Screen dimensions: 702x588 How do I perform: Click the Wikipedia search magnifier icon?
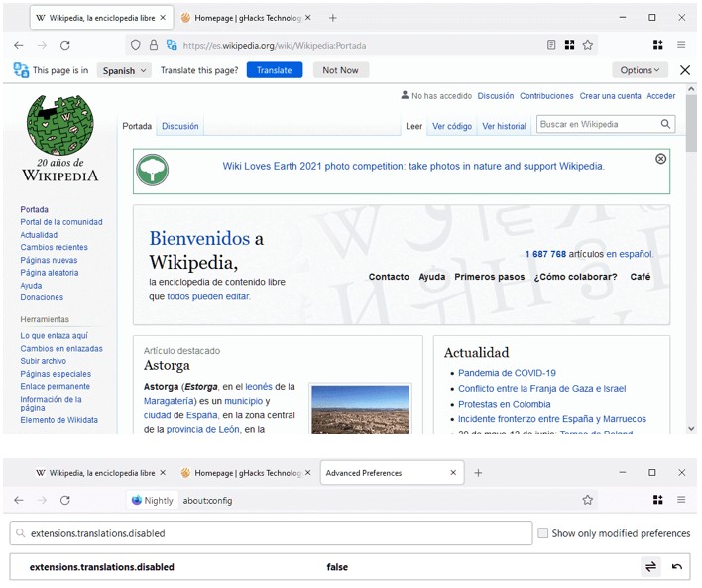(666, 124)
